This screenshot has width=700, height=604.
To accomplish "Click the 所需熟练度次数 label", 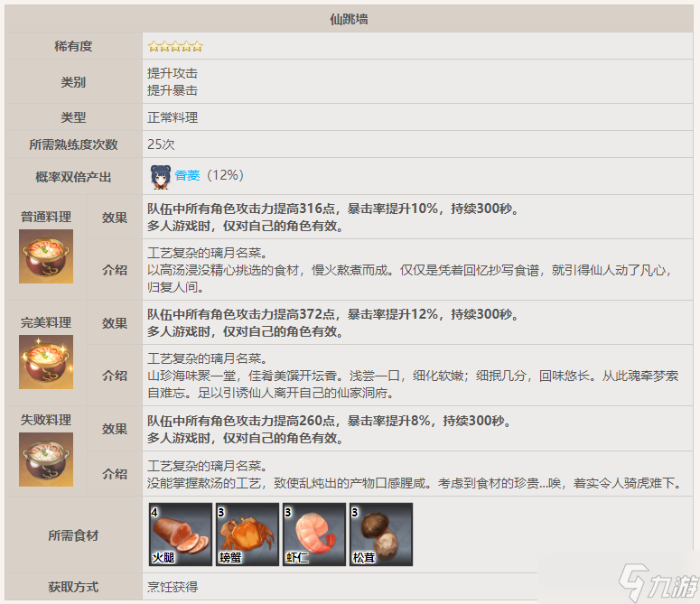I will [73, 144].
